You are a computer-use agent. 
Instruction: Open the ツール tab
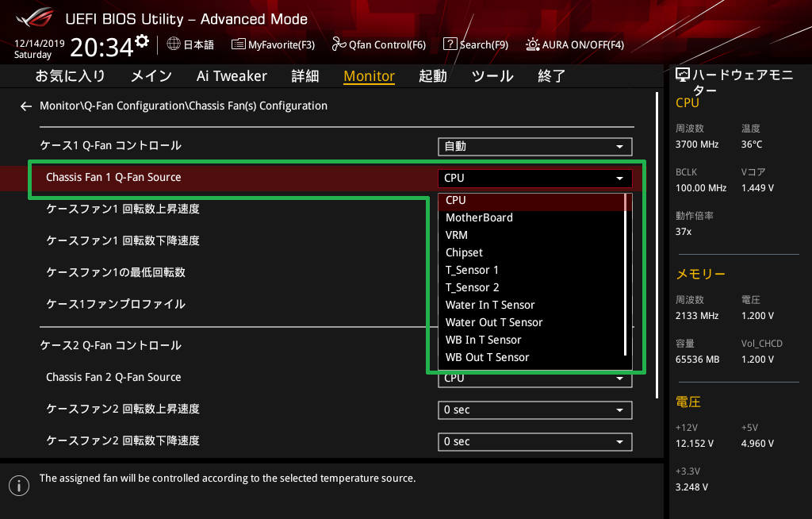tap(492, 76)
